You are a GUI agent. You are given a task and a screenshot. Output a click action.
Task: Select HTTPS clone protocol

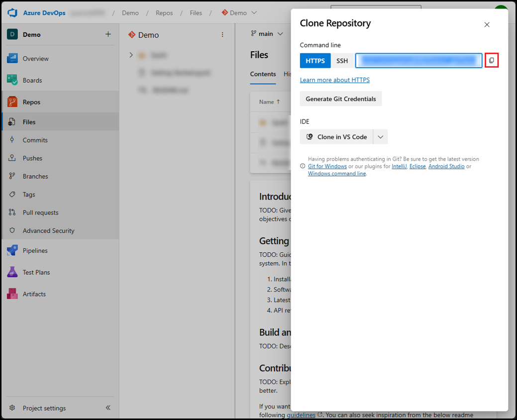coord(315,61)
